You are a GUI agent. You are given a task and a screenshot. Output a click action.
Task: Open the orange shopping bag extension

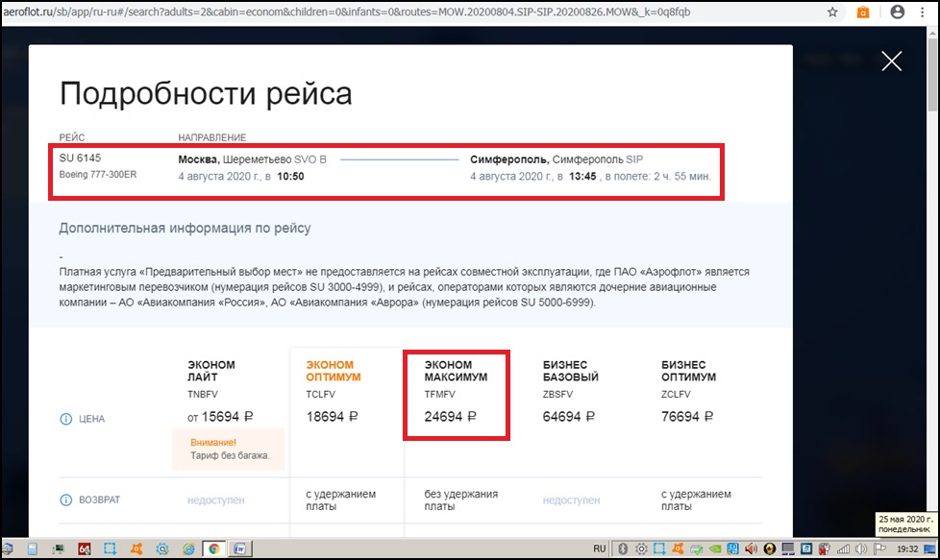point(863,12)
